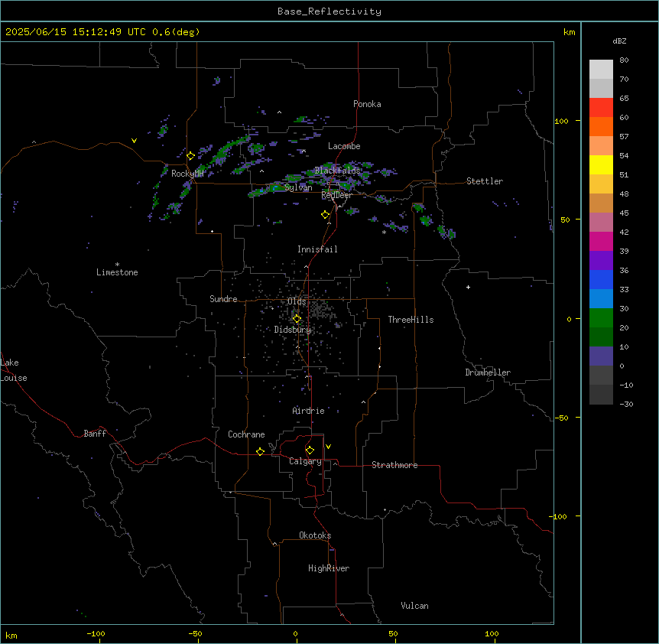This screenshot has height=644, width=659.
Task: Click the Sundre town label
Action: (223, 299)
